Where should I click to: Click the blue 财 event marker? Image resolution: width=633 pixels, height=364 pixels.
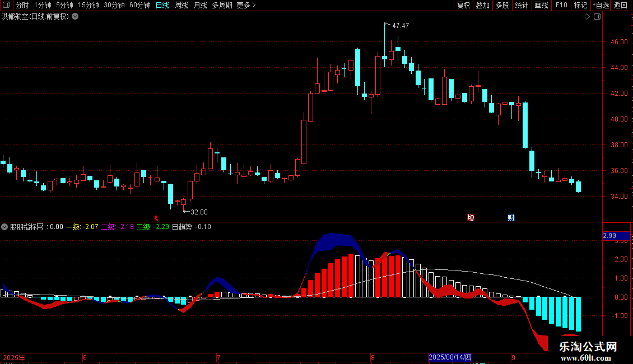point(511,217)
